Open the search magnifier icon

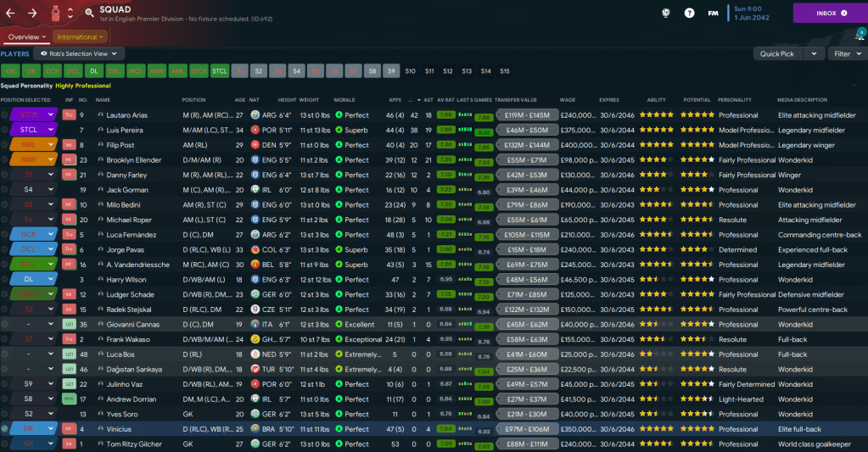tap(89, 14)
